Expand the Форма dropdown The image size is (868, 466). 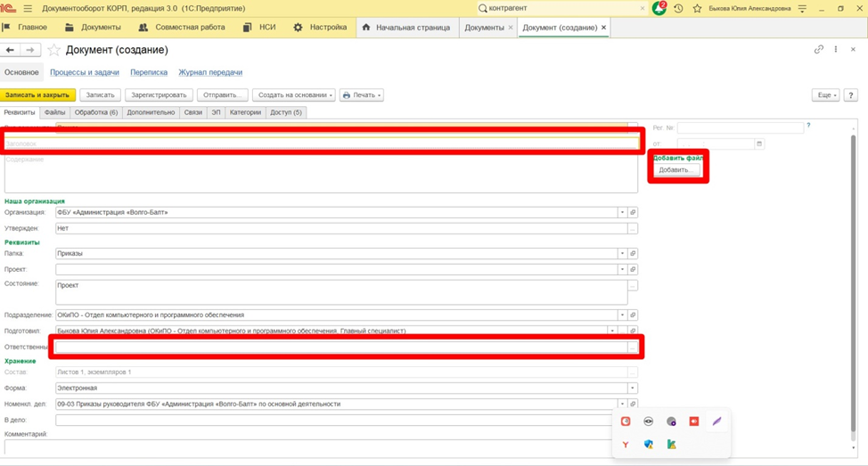[x=632, y=388]
